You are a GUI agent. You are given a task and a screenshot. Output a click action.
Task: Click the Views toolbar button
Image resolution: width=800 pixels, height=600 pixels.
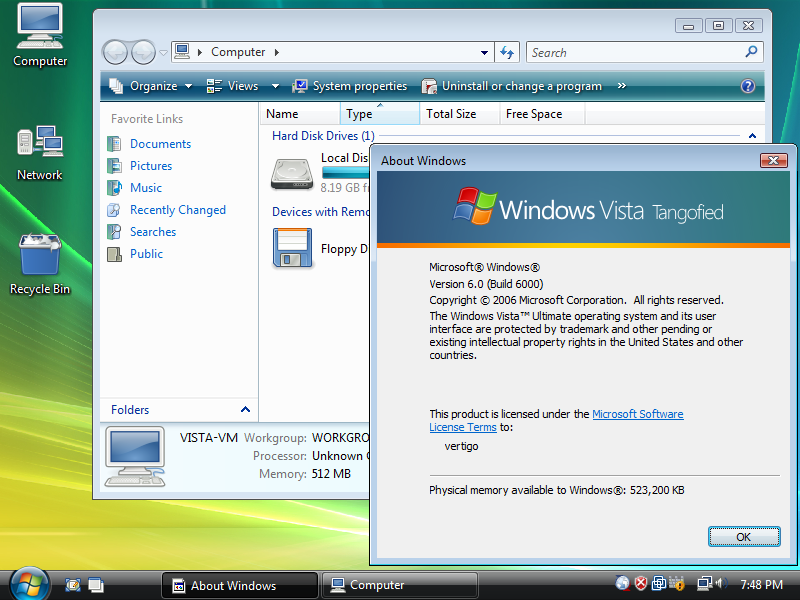coord(233,86)
